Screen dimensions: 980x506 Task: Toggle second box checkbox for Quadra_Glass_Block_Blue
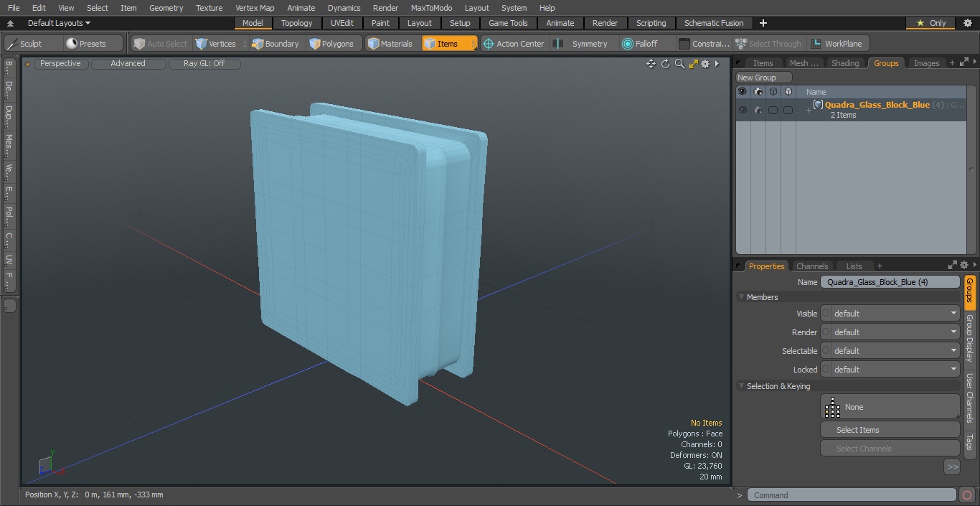point(788,111)
